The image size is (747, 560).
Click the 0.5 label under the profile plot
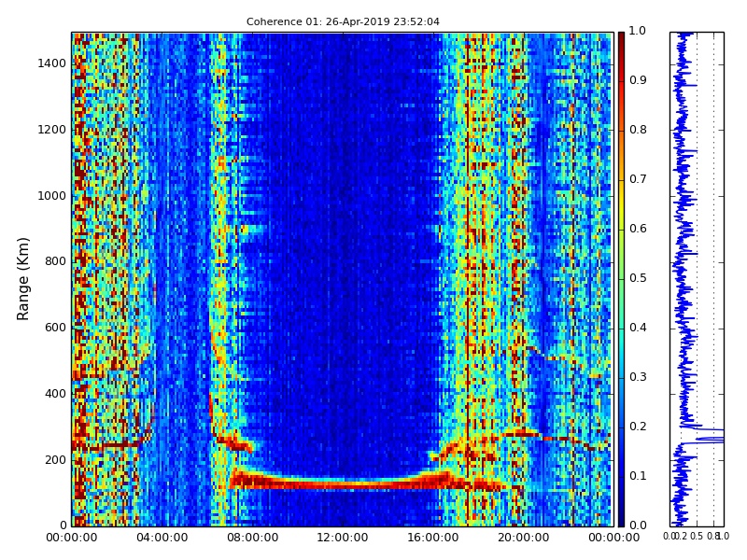[x=697, y=536]
